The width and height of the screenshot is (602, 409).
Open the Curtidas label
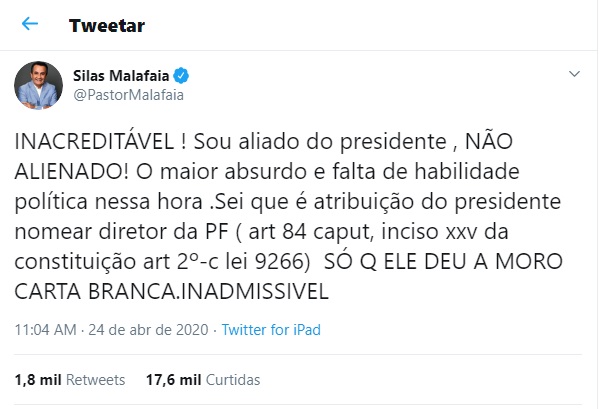point(233,380)
